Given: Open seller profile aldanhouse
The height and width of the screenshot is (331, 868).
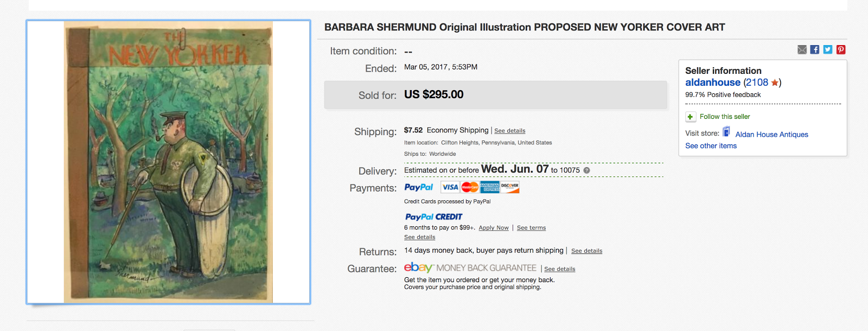Looking at the screenshot, I should (713, 82).
